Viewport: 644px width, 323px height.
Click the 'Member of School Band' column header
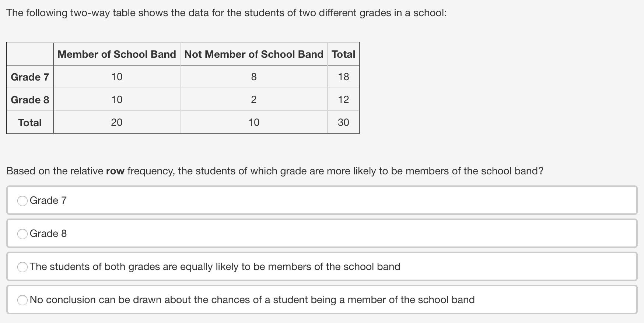[116, 54]
